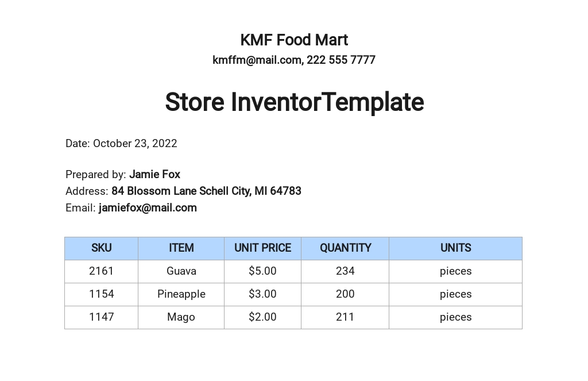Click the date October 23, 2022

coord(135,144)
